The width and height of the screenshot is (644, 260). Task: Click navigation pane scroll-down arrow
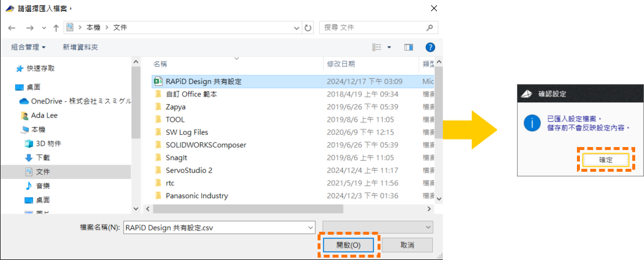tap(136, 209)
